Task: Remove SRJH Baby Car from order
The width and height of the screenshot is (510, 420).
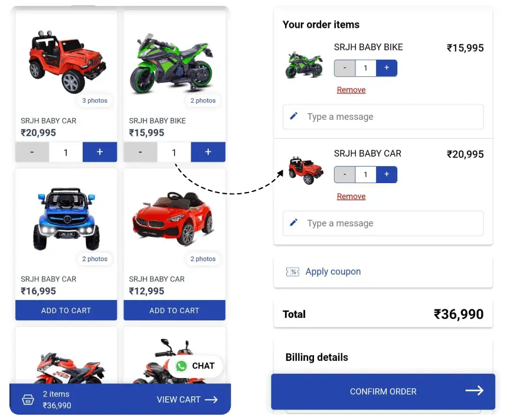Action: pyautogui.click(x=351, y=196)
